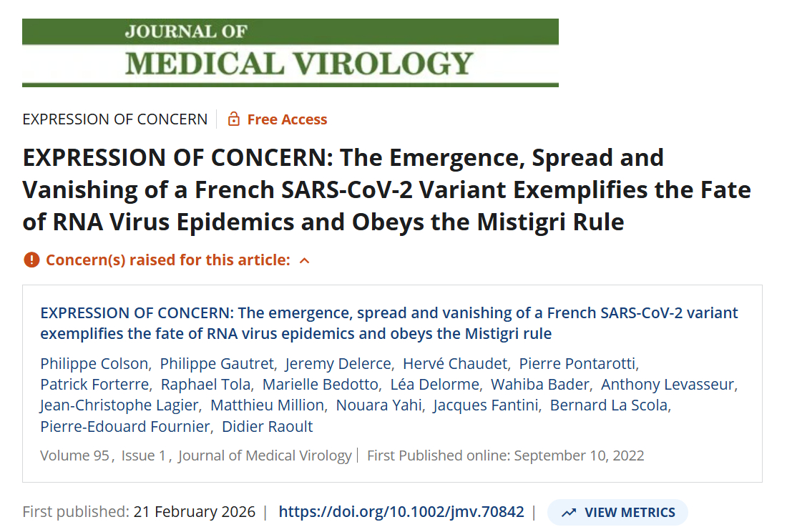Open the linked Expression of Concern article title
787x532 pixels.
pyautogui.click(x=388, y=323)
